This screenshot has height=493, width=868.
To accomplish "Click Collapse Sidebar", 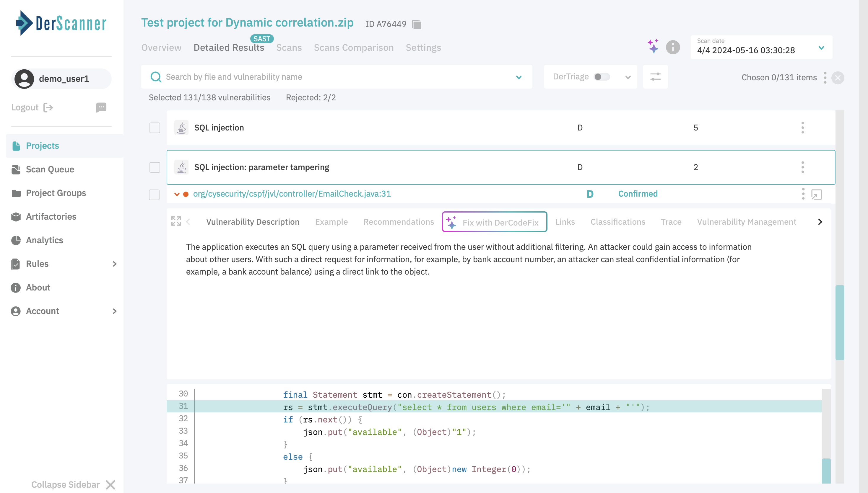I will pos(73,484).
